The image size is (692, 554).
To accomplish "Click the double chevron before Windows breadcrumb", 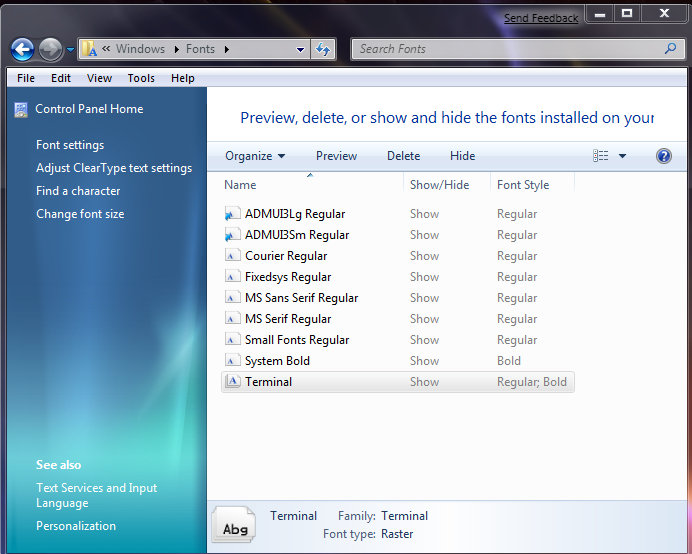I will pos(106,49).
